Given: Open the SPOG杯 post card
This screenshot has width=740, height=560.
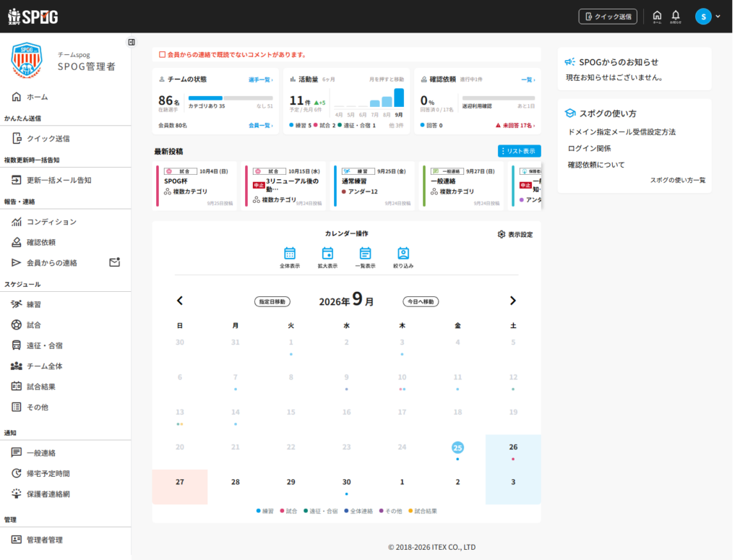Looking at the screenshot, I should click(x=197, y=186).
